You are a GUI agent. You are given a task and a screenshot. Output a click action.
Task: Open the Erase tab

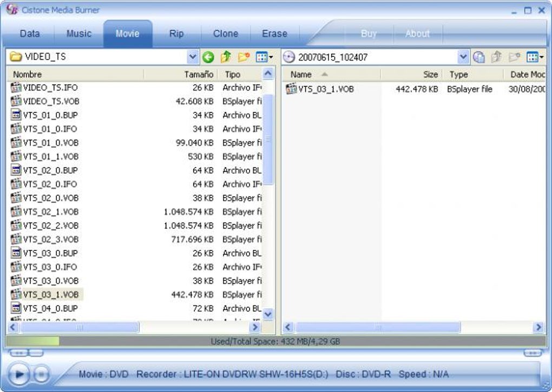coord(274,34)
